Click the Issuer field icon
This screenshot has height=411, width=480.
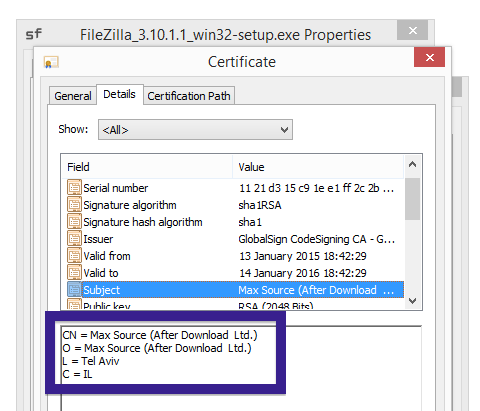tap(74, 238)
